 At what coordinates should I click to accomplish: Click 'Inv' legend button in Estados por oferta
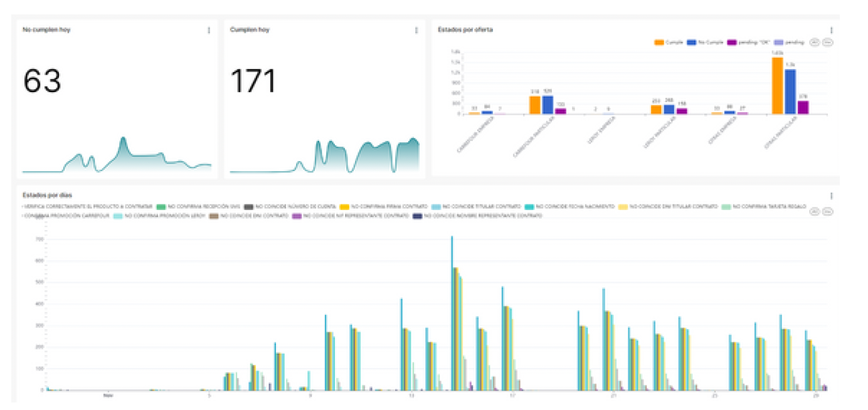(x=827, y=42)
